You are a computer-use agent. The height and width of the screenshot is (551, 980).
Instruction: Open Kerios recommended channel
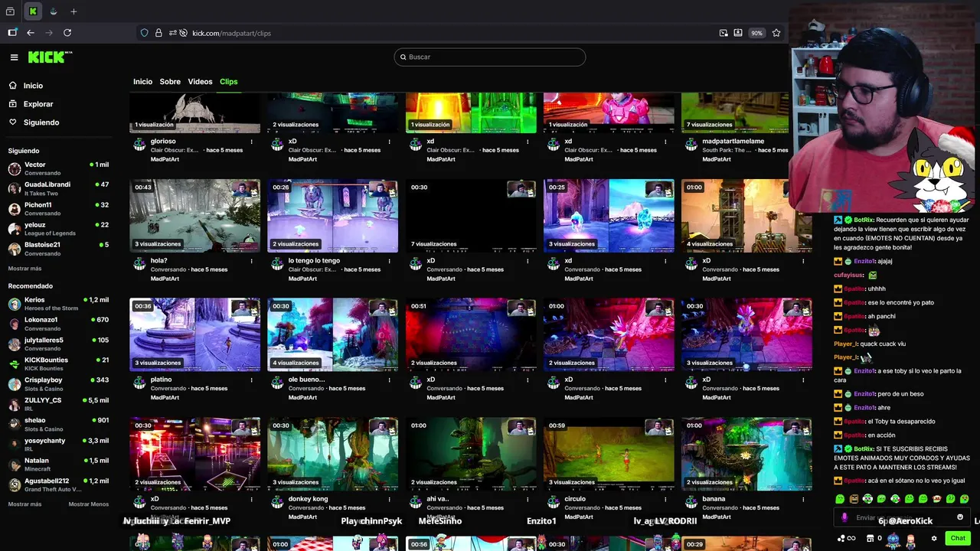58,304
